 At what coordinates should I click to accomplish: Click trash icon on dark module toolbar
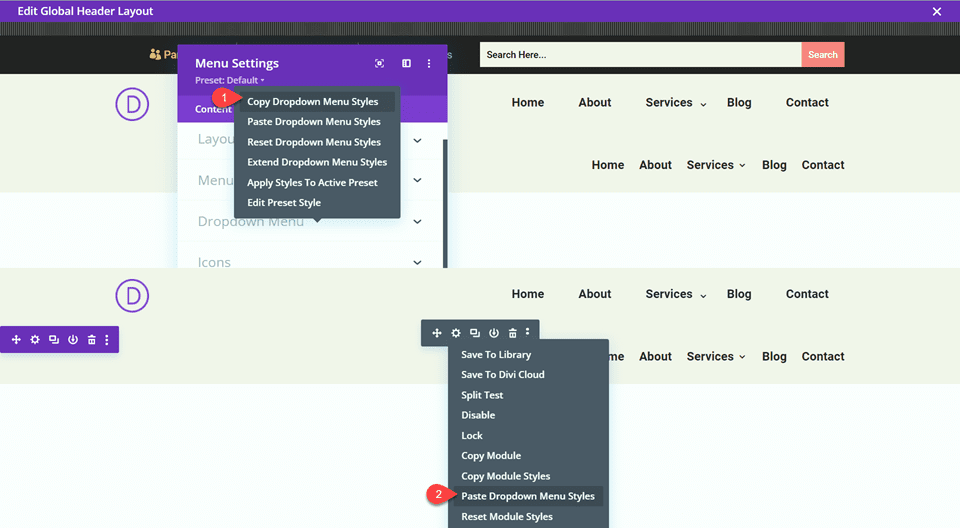tap(513, 333)
